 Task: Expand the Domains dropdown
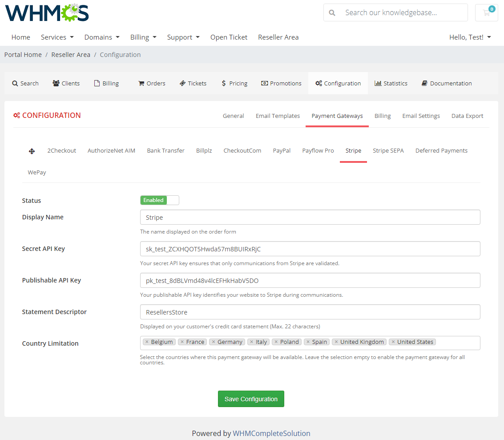[101, 37]
